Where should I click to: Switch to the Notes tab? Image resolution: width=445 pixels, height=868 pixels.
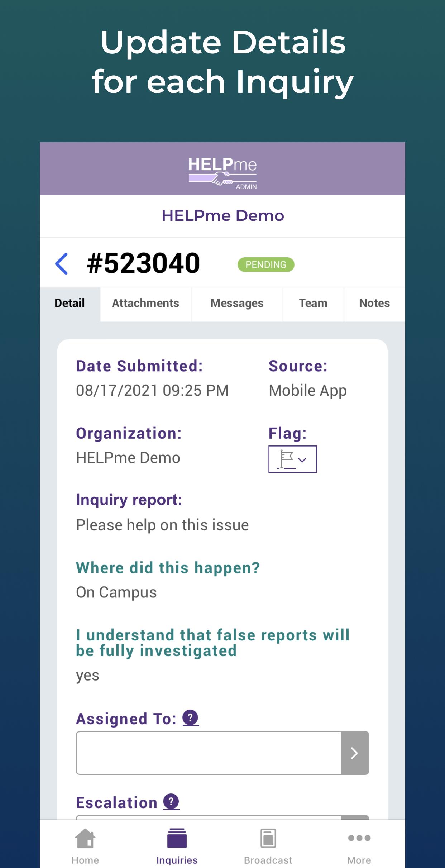[x=374, y=303]
